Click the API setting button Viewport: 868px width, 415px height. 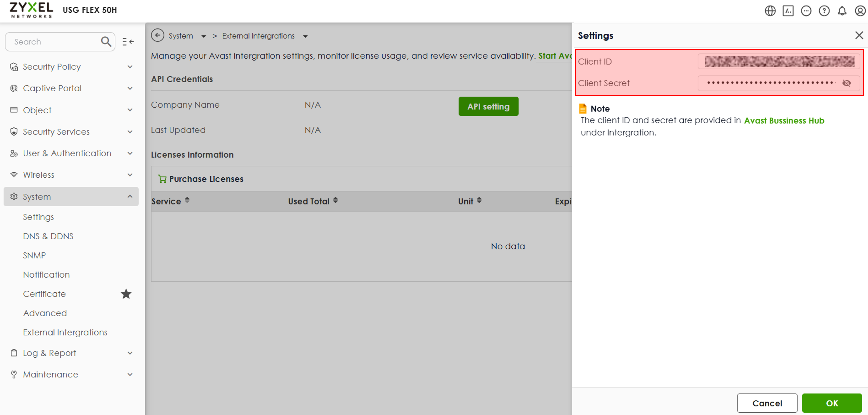click(x=488, y=107)
